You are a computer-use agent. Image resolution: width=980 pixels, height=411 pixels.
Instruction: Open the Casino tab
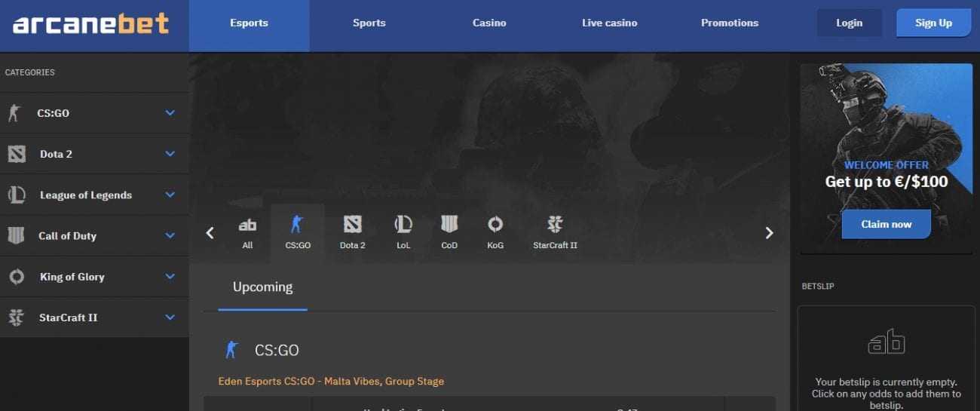click(x=489, y=23)
